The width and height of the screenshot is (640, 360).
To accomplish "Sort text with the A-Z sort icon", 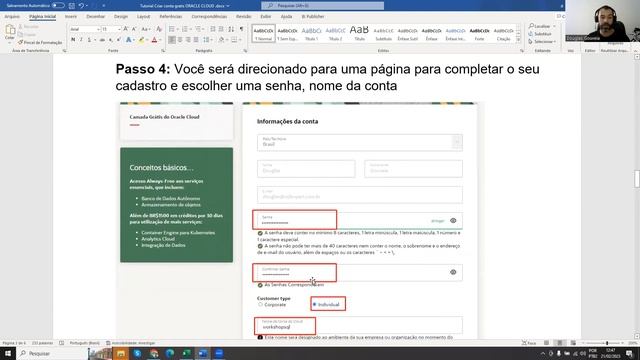I will [x=231, y=29].
